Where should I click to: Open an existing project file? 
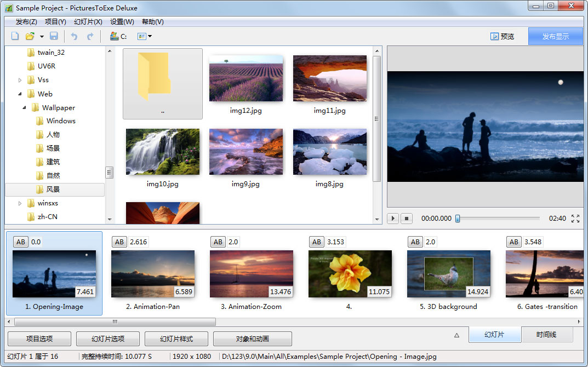pyautogui.click(x=28, y=36)
